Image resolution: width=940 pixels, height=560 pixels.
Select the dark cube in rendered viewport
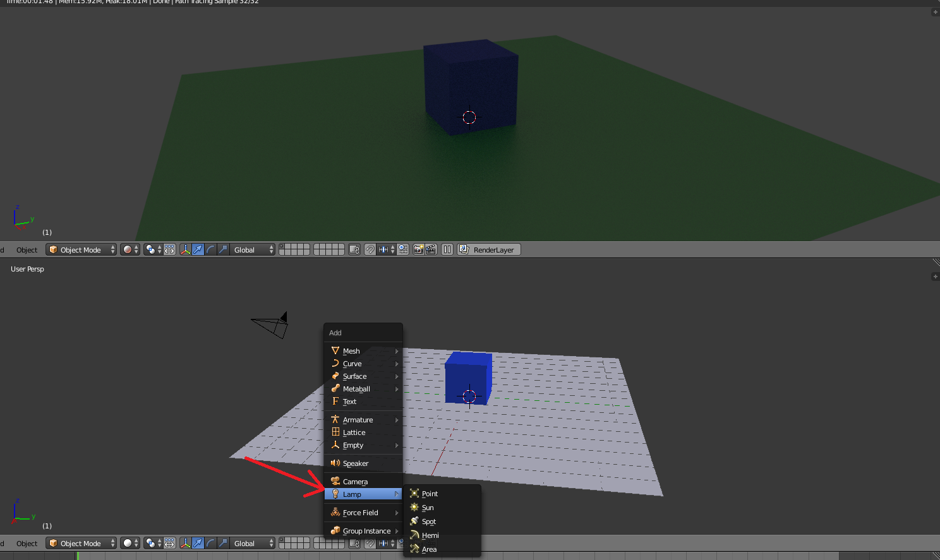471,87
